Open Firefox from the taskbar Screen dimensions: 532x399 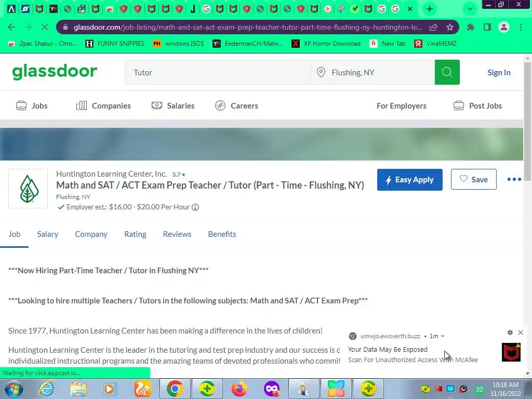240,389
